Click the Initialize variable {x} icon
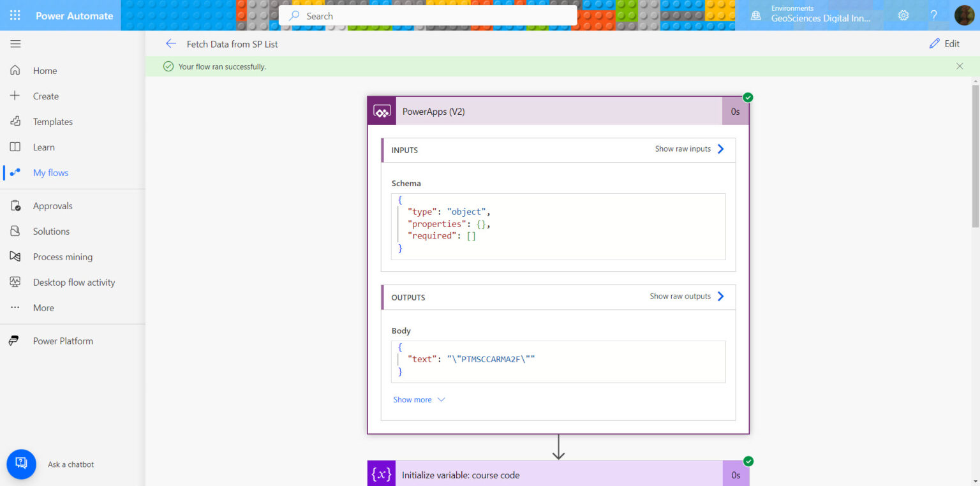 point(381,475)
